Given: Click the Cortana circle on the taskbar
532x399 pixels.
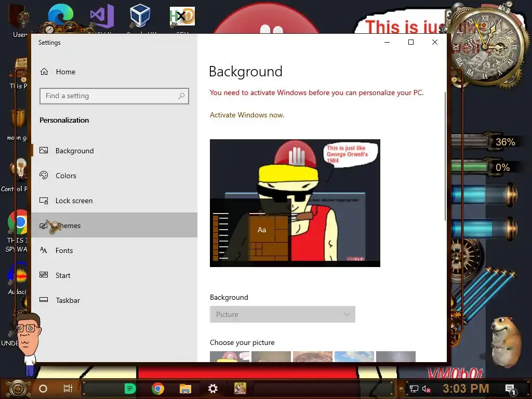Looking at the screenshot, I should (x=43, y=389).
